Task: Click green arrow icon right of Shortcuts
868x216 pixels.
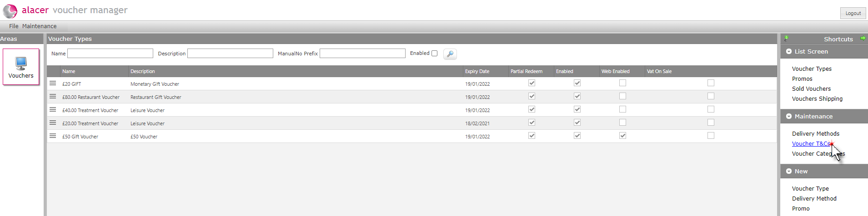Action: coord(863,39)
